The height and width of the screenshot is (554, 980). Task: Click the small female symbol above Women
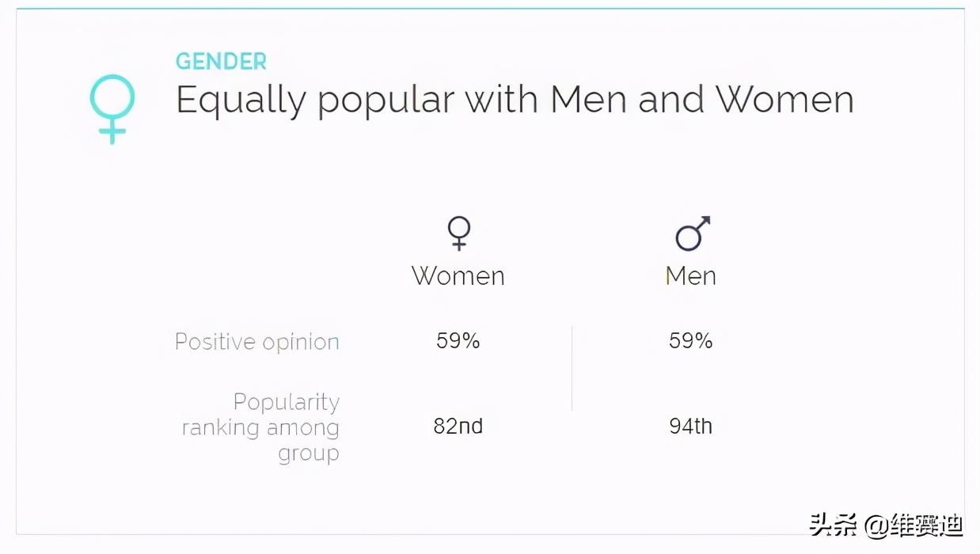click(458, 233)
